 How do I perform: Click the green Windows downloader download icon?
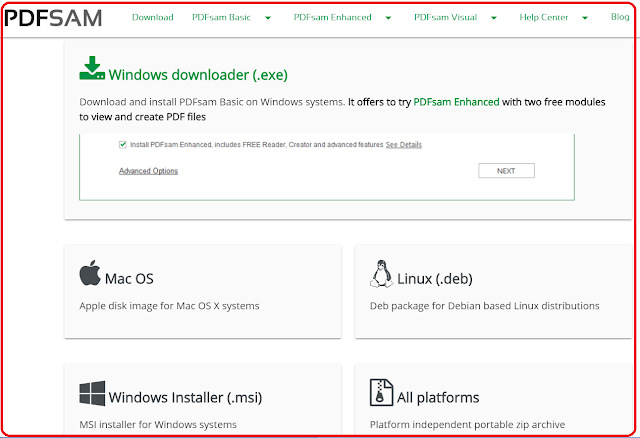pos(92,68)
